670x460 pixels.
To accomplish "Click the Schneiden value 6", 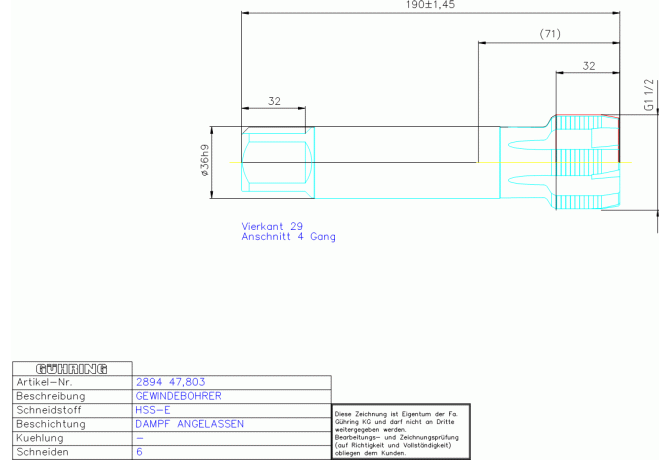I will [x=139, y=452].
